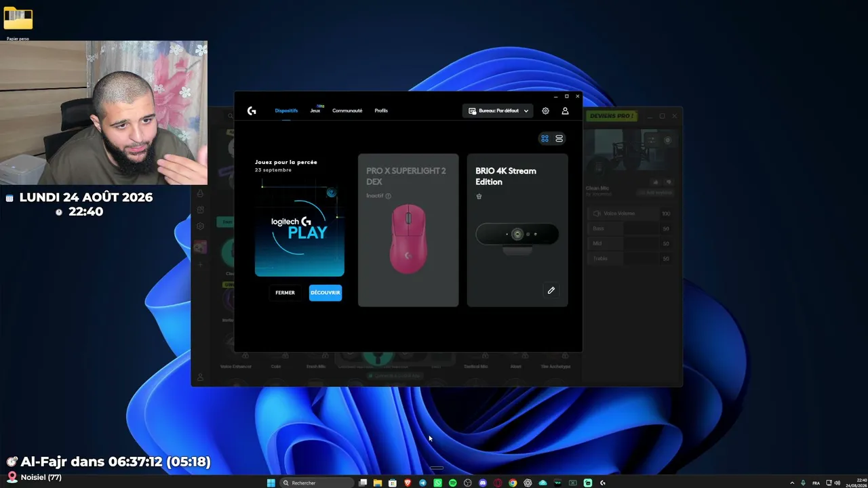Switch devices to grid view
The width and height of the screenshot is (868, 488).
pos(545,138)
